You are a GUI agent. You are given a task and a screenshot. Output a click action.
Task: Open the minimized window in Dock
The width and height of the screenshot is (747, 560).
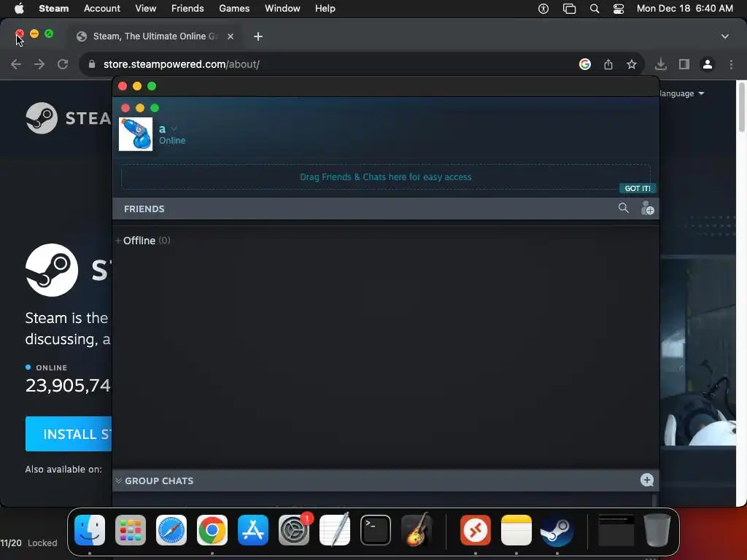pos(616,530)
